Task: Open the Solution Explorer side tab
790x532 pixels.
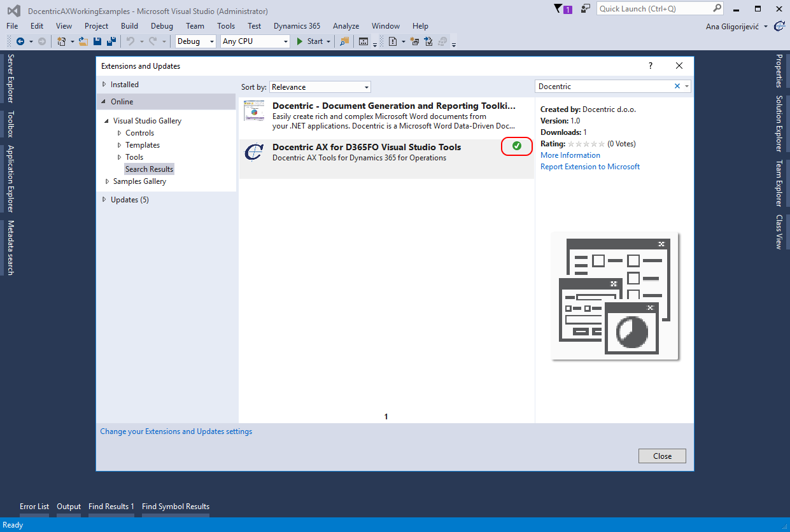Action: coord(779,123)
